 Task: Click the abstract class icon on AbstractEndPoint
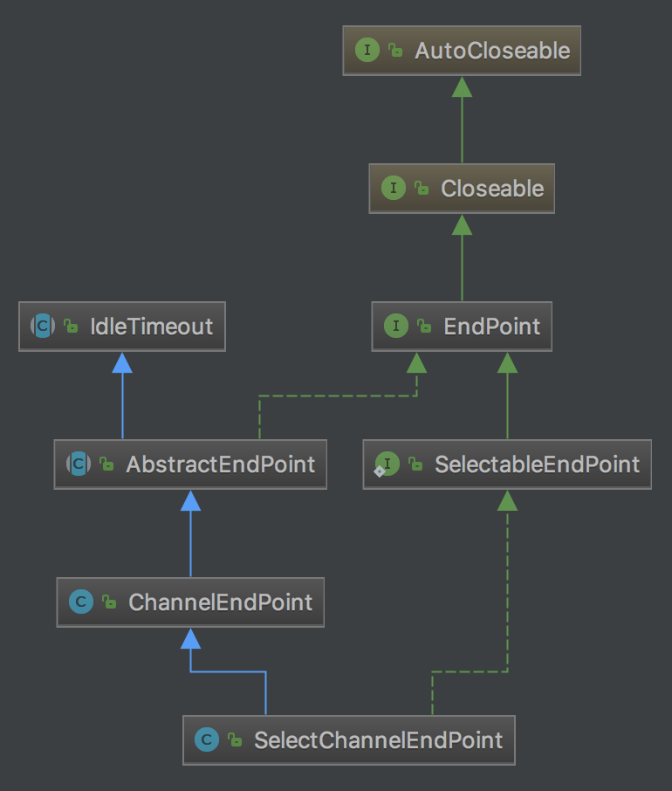click(79, 464)
